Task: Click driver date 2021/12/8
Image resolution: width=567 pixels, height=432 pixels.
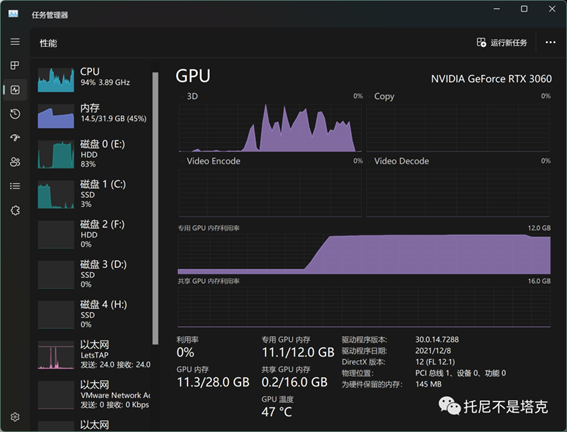Action: pyautogui.click(x=433, y=351)
